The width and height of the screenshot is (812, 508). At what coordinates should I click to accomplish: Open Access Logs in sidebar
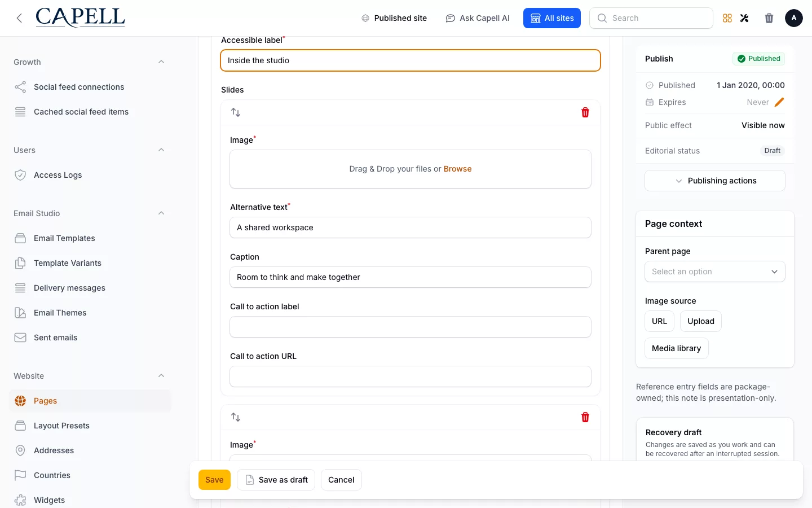coord(90,175)
